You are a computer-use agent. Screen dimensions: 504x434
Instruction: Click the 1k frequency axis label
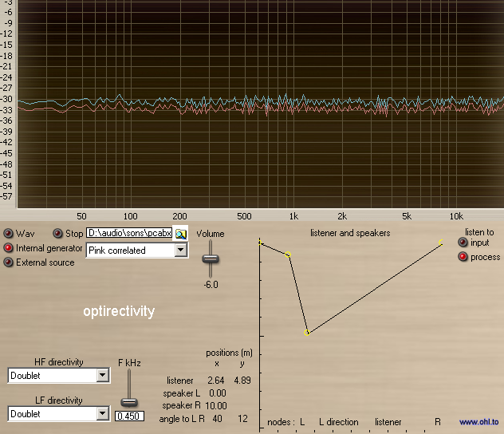pyautogui.click(x=293, y=216)
